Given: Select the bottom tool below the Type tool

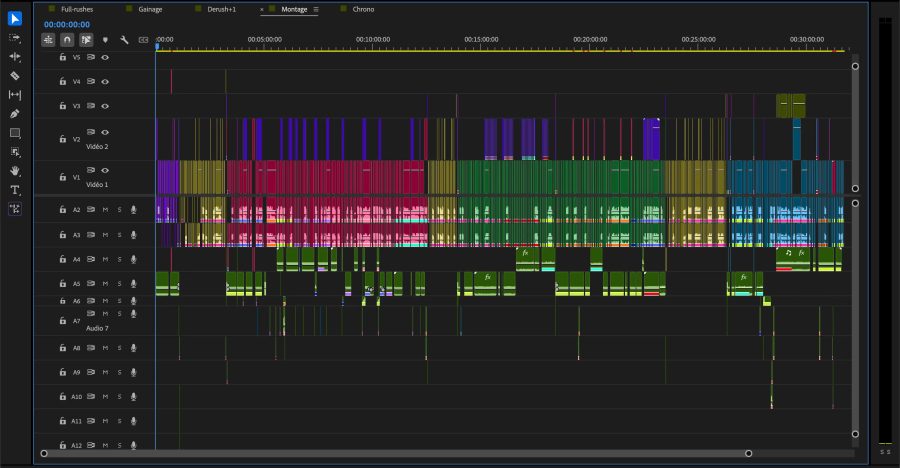Looking at the screenshot, I should [x=15, y=209].
